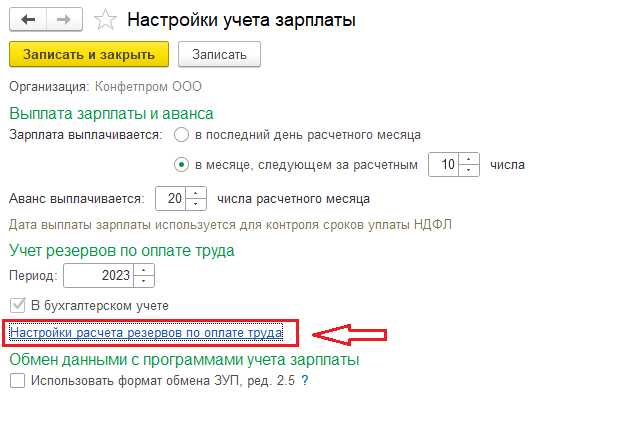
Task: Add page to favorites with star icon
Action: [105, 20]
